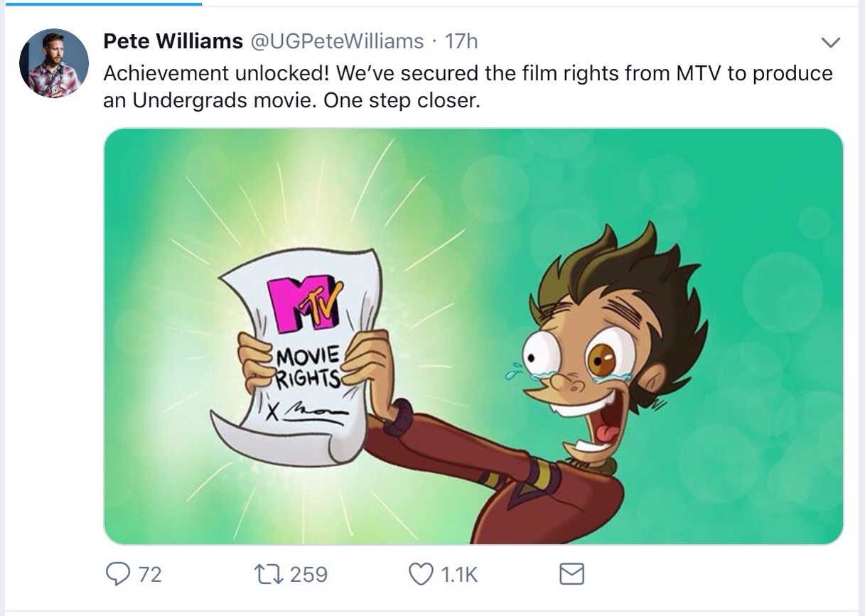Click the blue loading progress bar at top
This screenshot has width=865, height=616.
click(x=101, y=3)
